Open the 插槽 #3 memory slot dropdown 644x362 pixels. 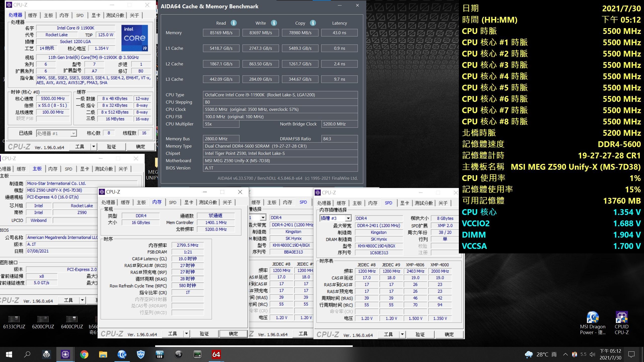pos(348,218)
